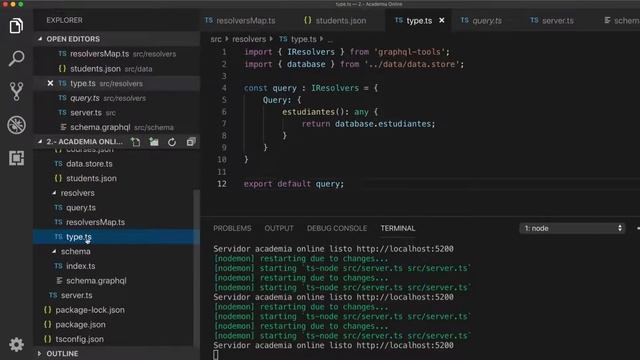Place cursor on 'export default query;' line

point(293,184)
